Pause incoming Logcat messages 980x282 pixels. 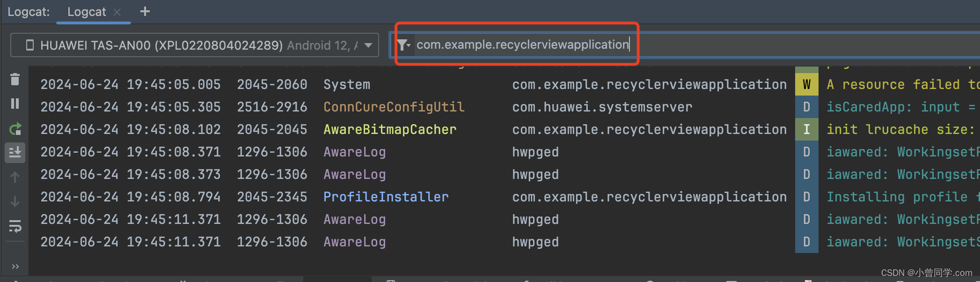tap(15, 104)
